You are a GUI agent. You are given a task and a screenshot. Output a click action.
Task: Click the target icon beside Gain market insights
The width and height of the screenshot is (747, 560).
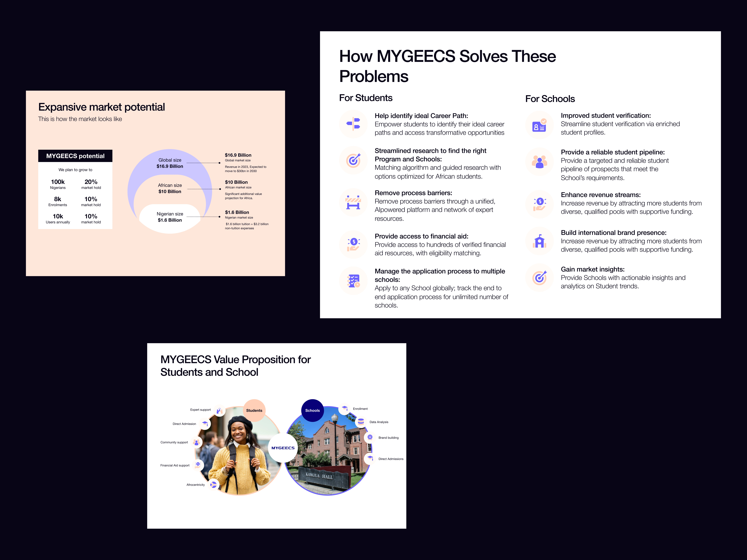click(x=539, y=277)
